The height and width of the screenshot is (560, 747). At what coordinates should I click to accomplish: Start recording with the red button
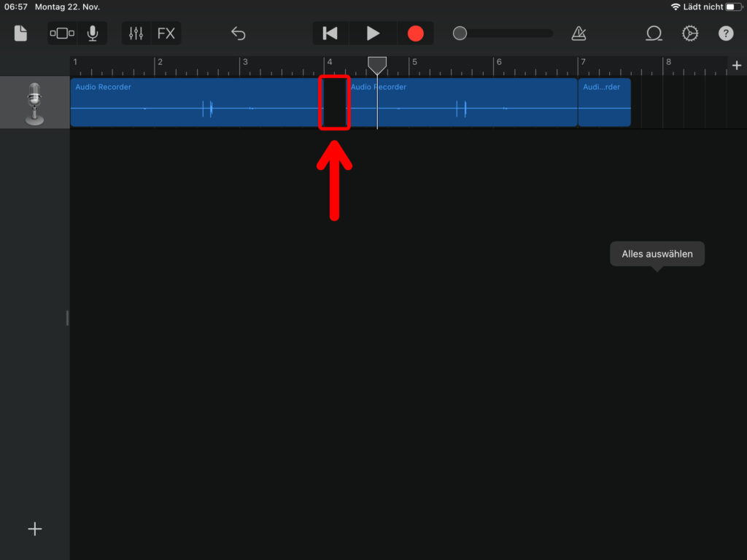415,34
